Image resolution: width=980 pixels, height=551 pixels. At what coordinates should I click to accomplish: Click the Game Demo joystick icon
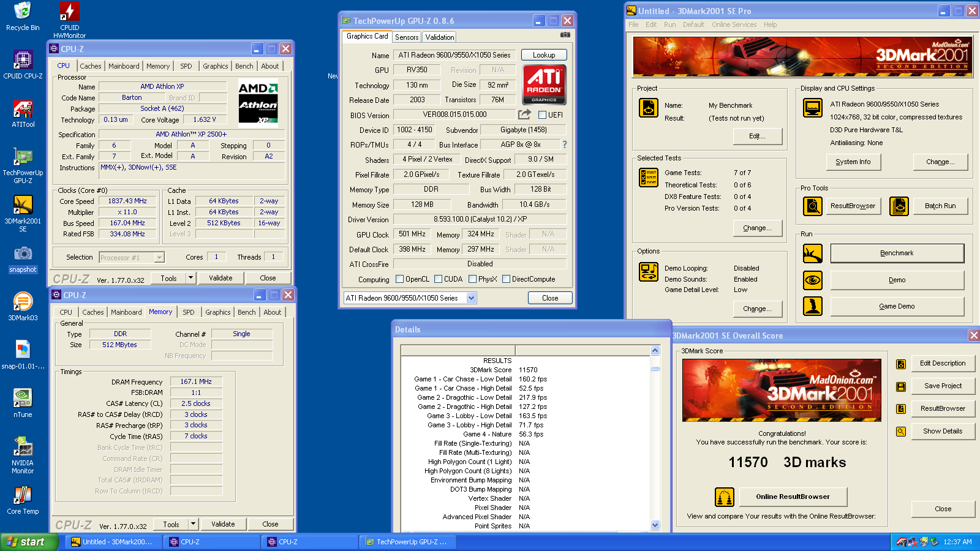tap(813, 306)
